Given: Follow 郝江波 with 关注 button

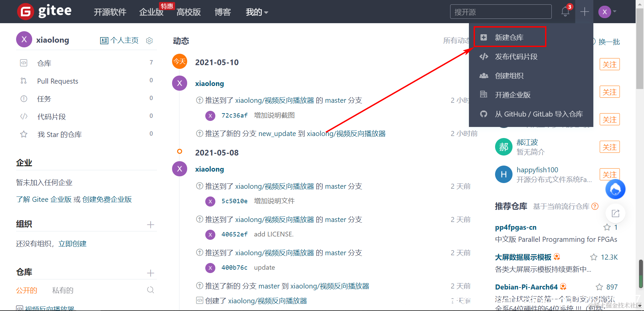Looking at the screenshot, I should [609, 147].
